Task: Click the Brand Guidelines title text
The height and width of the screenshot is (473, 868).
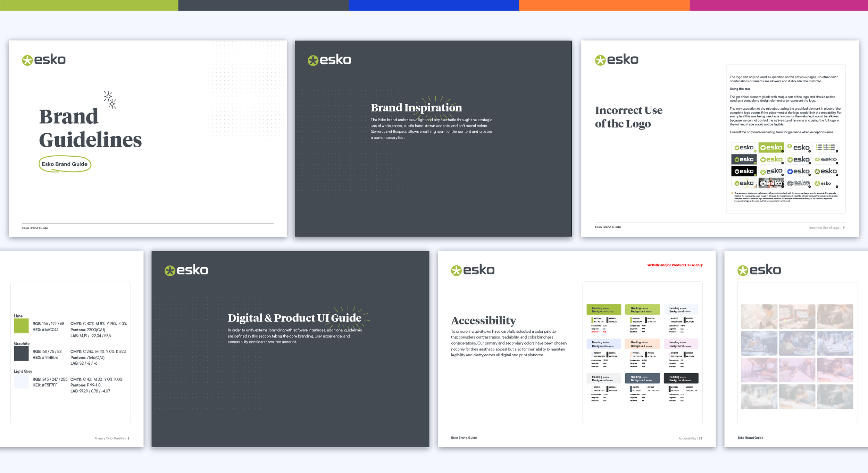Action: (90, 128)
